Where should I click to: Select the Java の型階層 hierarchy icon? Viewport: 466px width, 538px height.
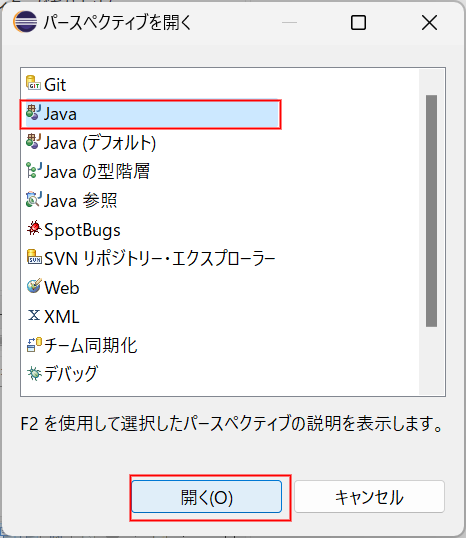point(33,170)
